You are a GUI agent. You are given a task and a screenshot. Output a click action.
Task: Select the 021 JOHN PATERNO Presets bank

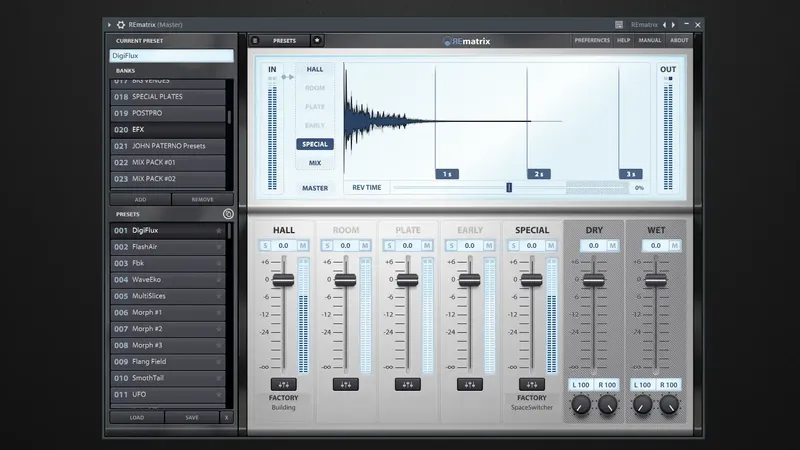pyautogui.click(x=168, y=146)
